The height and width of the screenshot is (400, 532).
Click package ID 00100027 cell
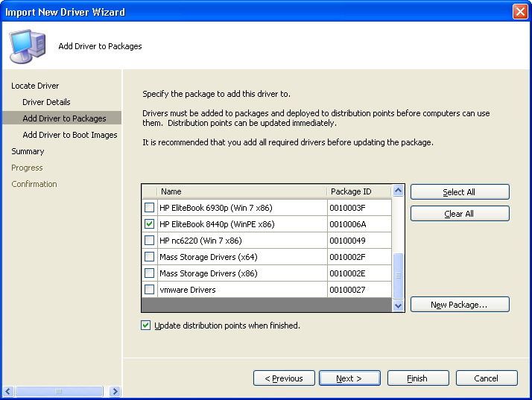click(x=359, y=290)
